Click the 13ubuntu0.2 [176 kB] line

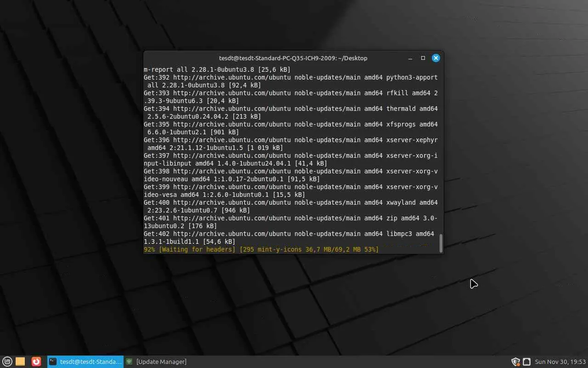pyautogui.click(x=181, y=226)
